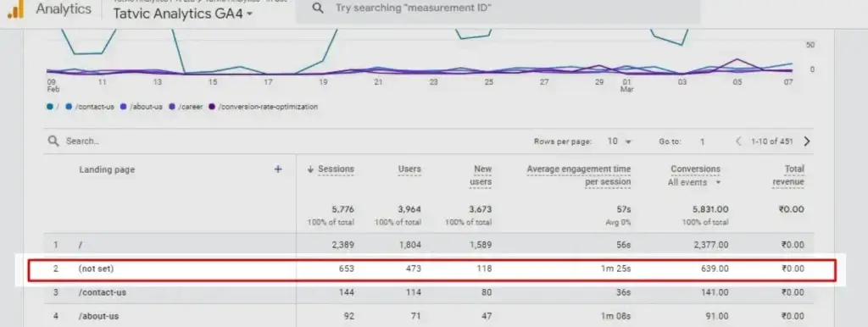The height and width of the screenshot is (327, 868).
Task: Sort table by Users column
Action: [409, 169]
